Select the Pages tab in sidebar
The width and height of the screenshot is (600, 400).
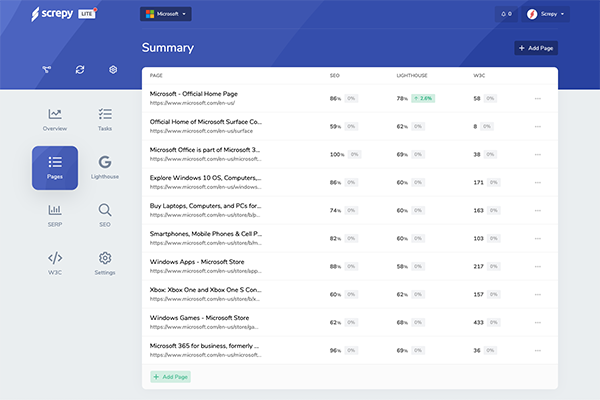point(54,166)
